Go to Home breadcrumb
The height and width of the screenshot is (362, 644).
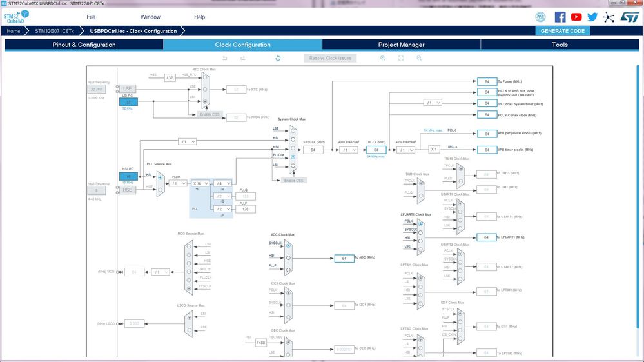[x=13, y=31]
